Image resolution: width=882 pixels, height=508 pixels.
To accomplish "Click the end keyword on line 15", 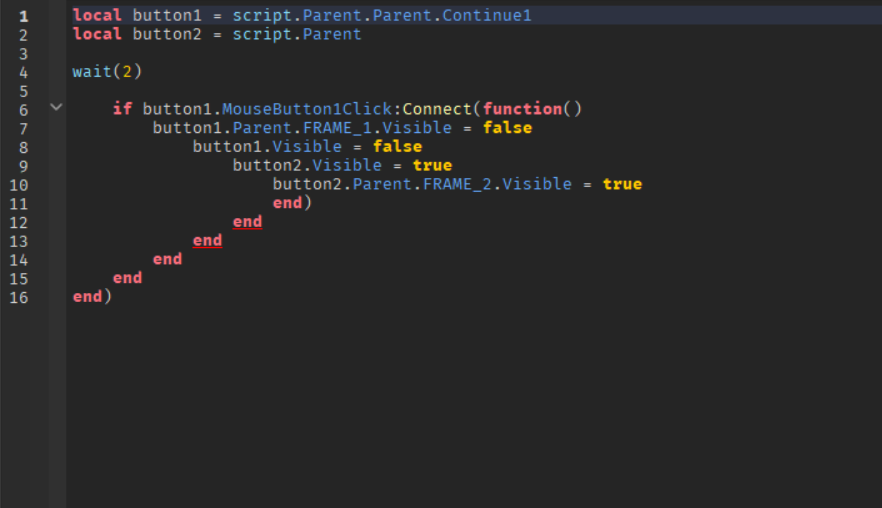I will tap(128, 277).
